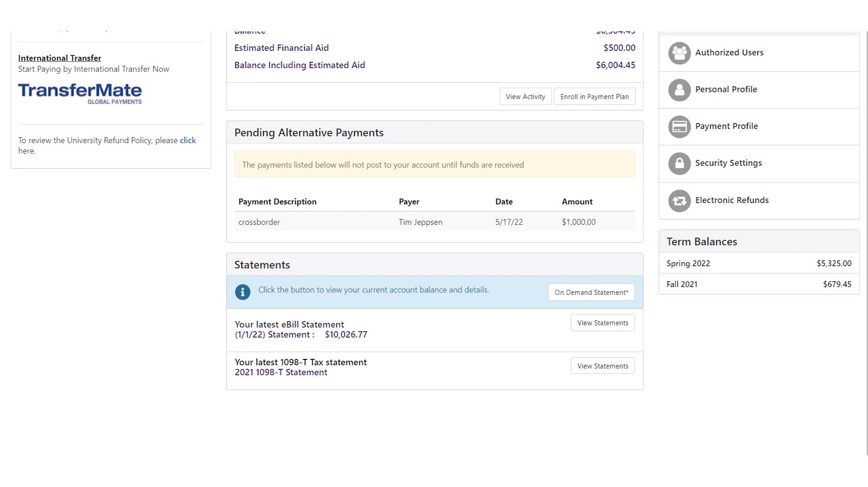Click the Security Settings lock icon
Screen dimensions: 868x487
click(679, 164)
